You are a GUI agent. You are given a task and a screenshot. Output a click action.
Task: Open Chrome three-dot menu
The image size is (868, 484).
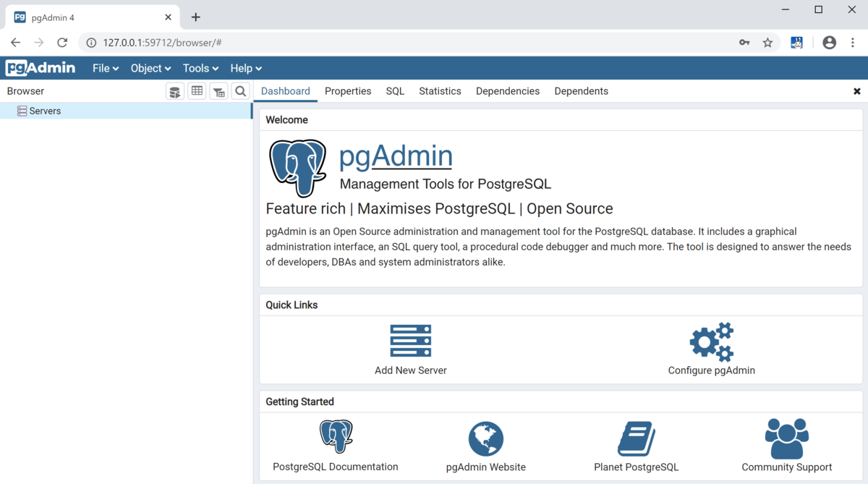[853, 43]
